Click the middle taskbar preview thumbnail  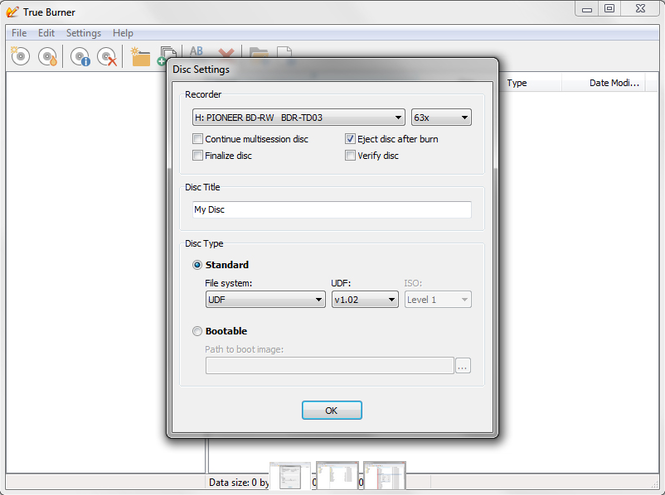(337, 476)
